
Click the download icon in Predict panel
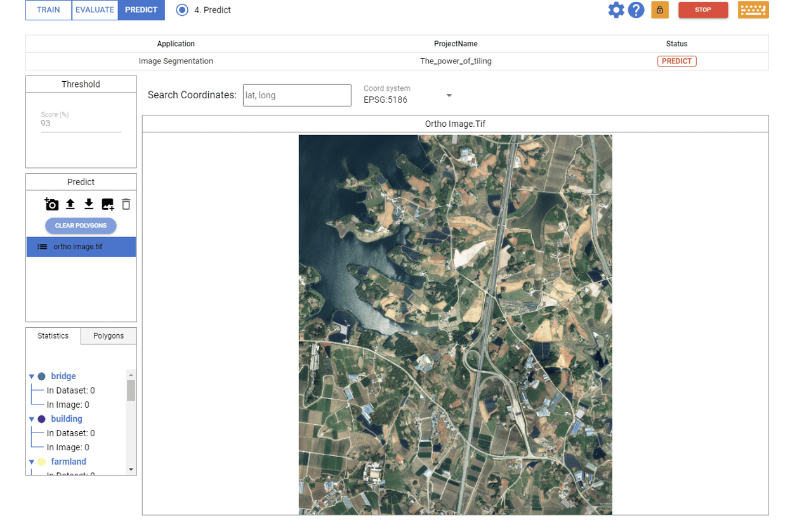click(89, 204)
